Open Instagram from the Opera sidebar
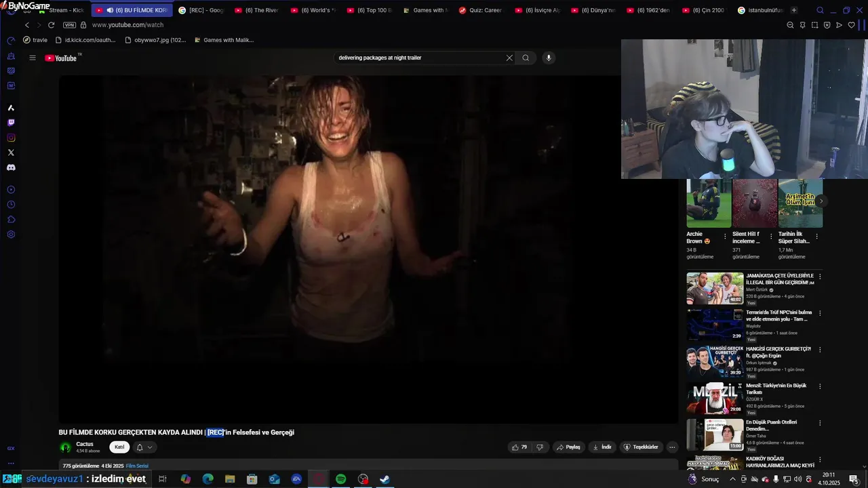Screen dimensions: 868x488 pyautogui.click(x=11, y=138)
